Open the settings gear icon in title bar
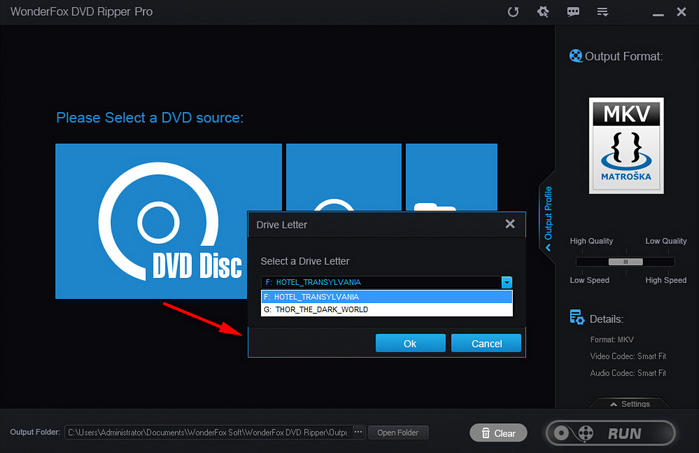699x453 pixels. (543, 12)
